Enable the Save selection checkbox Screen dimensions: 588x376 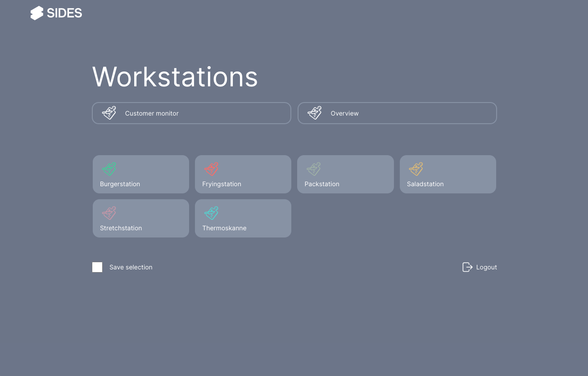[x=97, y=267]
